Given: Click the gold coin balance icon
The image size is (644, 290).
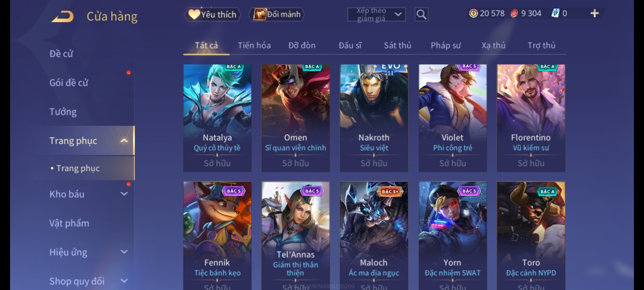Looking at the screenshot, I should point(473,13).
